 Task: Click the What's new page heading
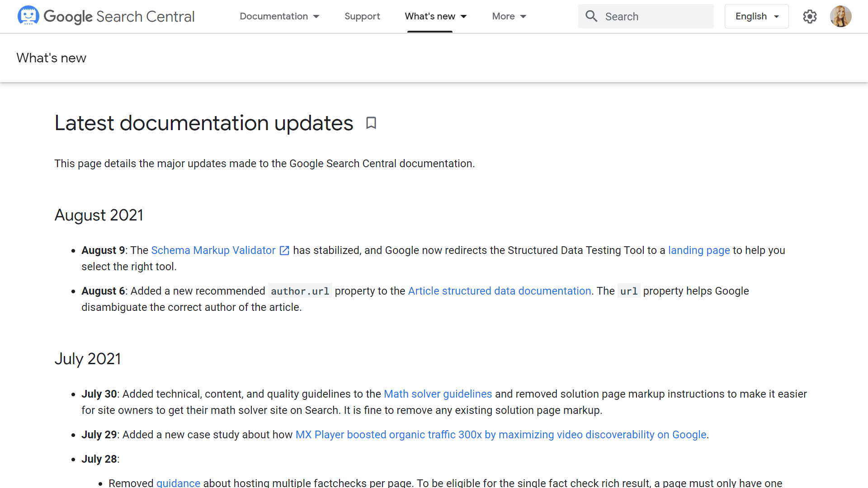click(51, 58)
